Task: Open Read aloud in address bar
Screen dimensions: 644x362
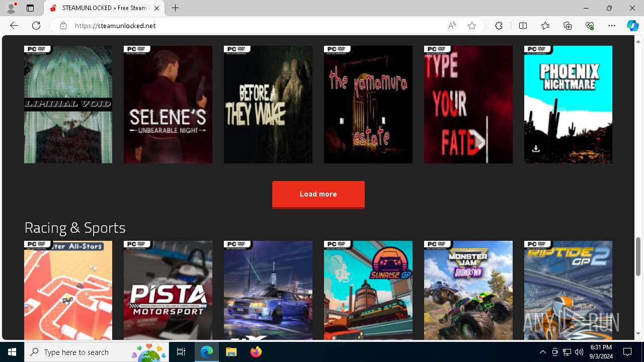Action: coord(452,26)
